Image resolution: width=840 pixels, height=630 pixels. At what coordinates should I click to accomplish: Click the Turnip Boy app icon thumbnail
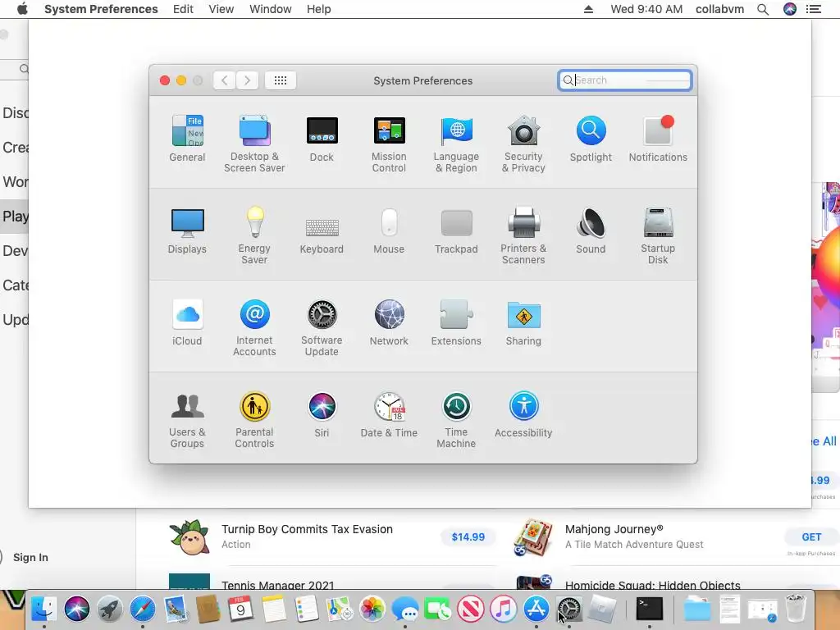[189, 536]
